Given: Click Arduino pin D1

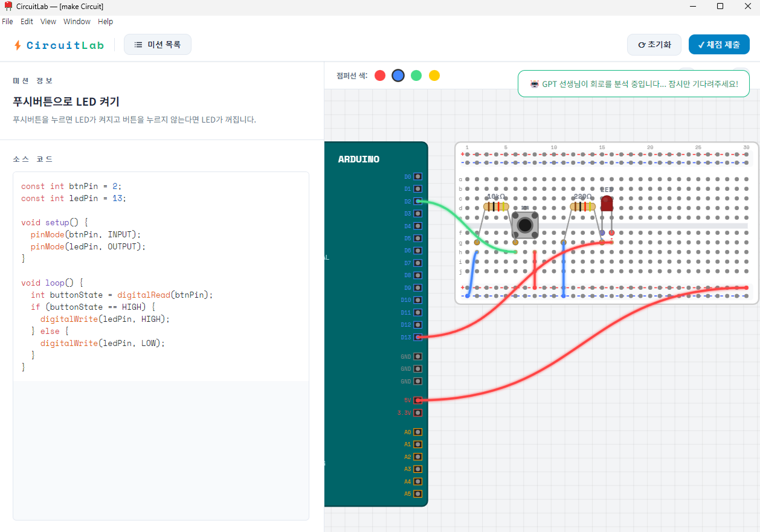Looking at the screenshot, I should click(417, 189).
